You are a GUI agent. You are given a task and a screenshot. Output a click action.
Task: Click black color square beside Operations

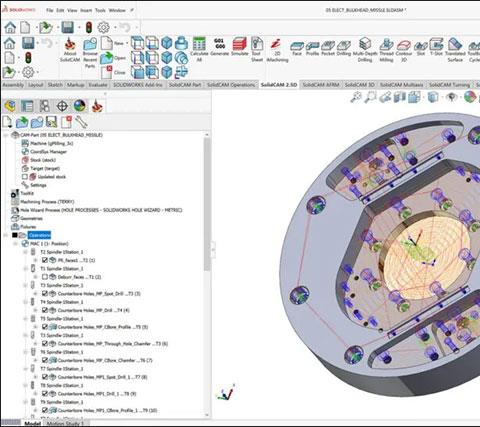point(15,235)
